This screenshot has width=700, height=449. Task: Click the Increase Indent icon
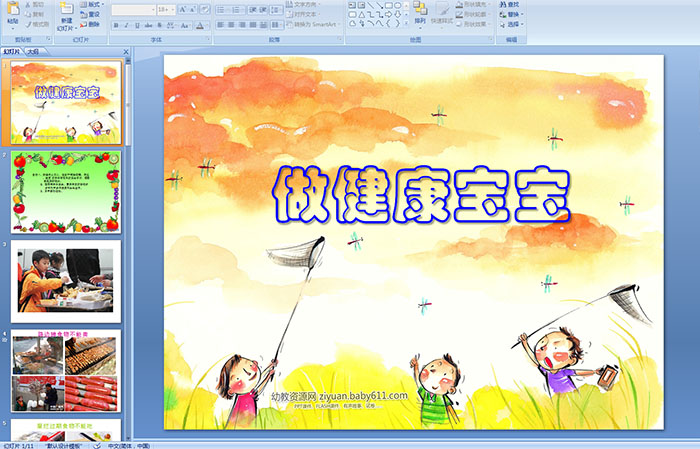click(263, 10)
